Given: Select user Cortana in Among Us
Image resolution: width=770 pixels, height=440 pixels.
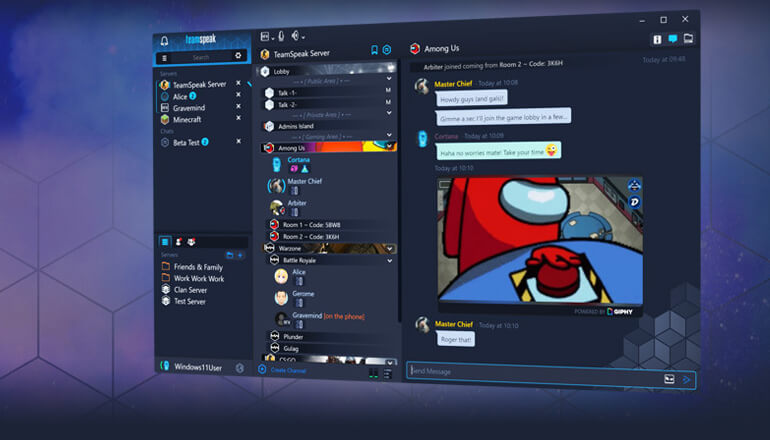Looking at the screenshot, I should coord(299,160).
